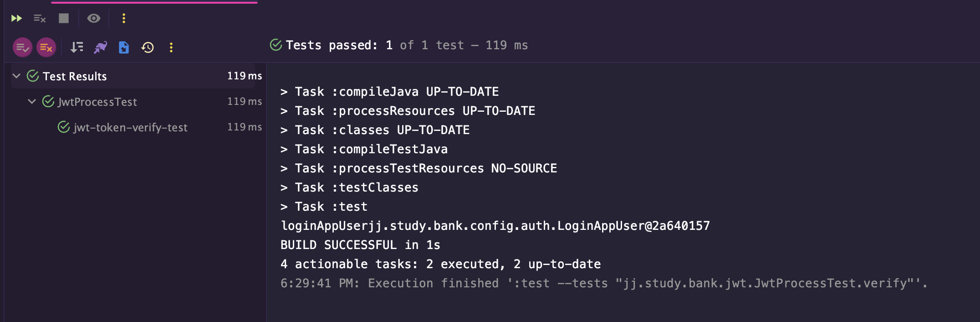
Task: Toggle show ignored tests filter
Action: (x=46, y=47)
